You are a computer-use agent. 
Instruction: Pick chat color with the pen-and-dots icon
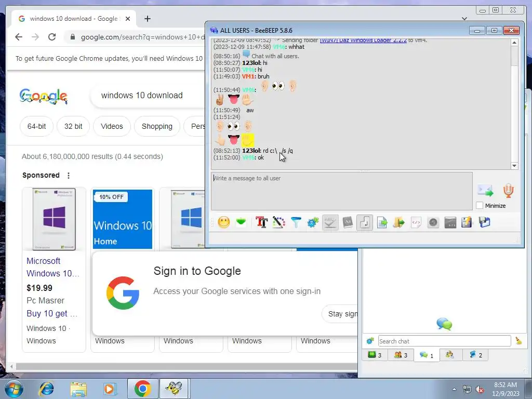click(278, 222)
